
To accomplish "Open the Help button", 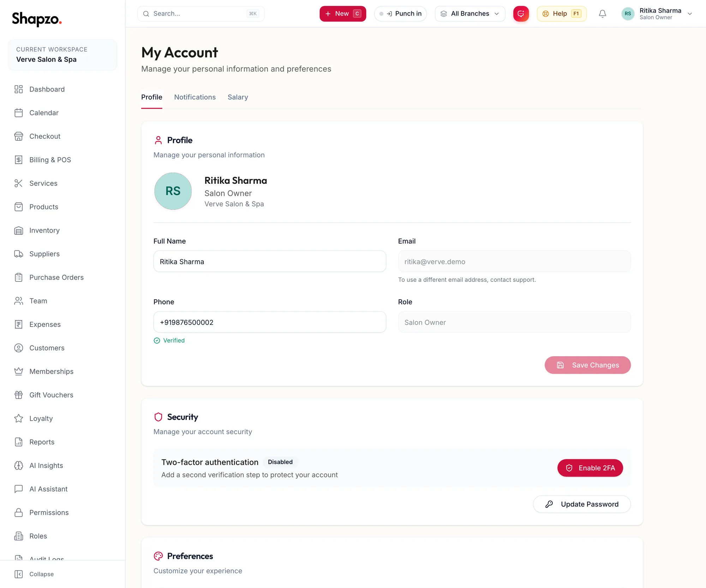I will click(562, 14).
